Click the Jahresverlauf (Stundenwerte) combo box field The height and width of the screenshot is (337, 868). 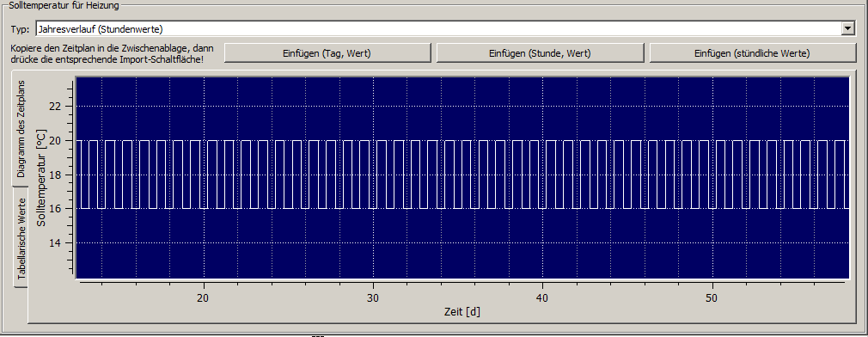tap(446, 28)
